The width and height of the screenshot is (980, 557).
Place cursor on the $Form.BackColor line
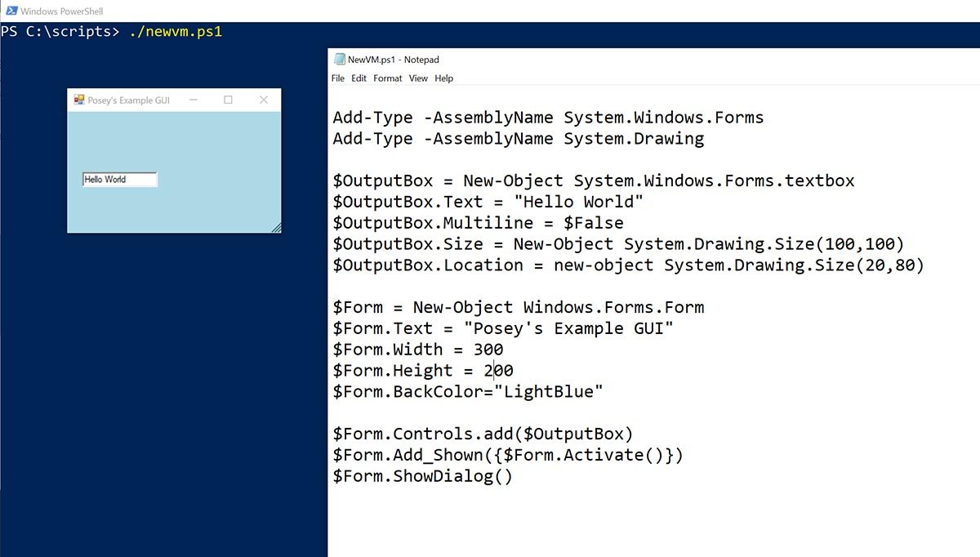[467, 392]
